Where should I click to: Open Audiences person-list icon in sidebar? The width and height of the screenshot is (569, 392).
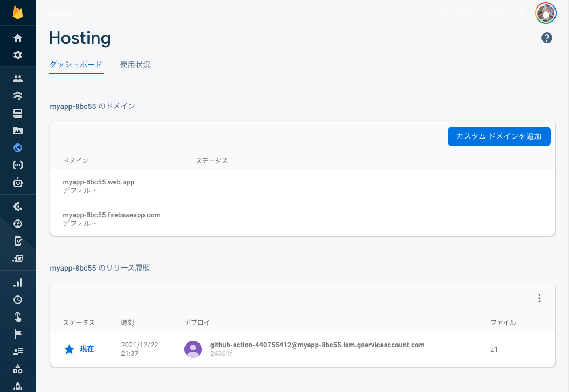[18, 352]
